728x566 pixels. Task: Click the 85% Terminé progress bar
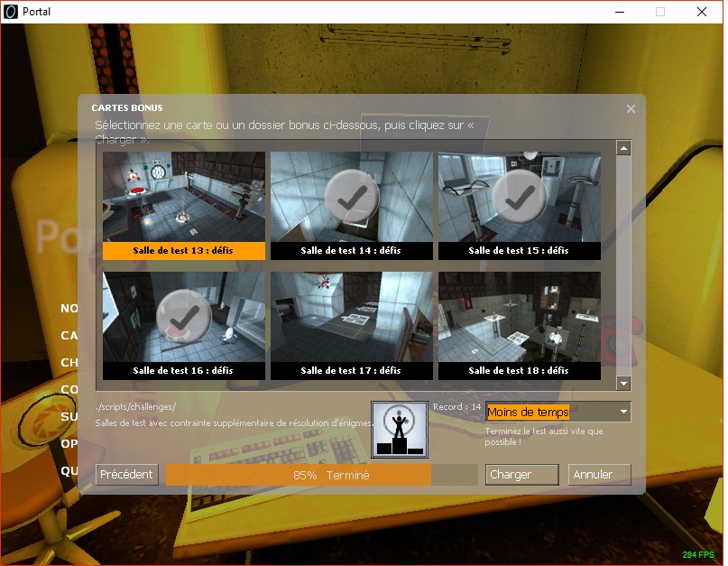coord(321,475)
